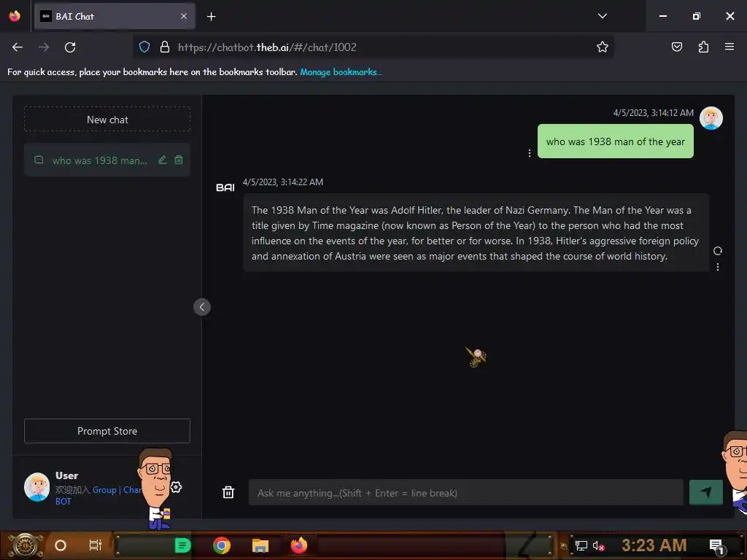Select the BAI Chat tab
747x560 pixels.
tap(115, 16)
